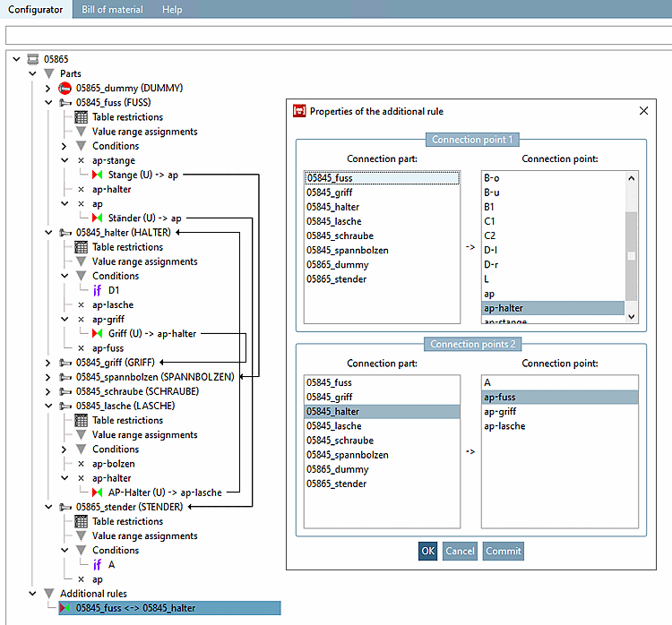672x625 pixels.
Task: Expand the 05845_griff (GRIFF) node
Action: pos(49,363)
